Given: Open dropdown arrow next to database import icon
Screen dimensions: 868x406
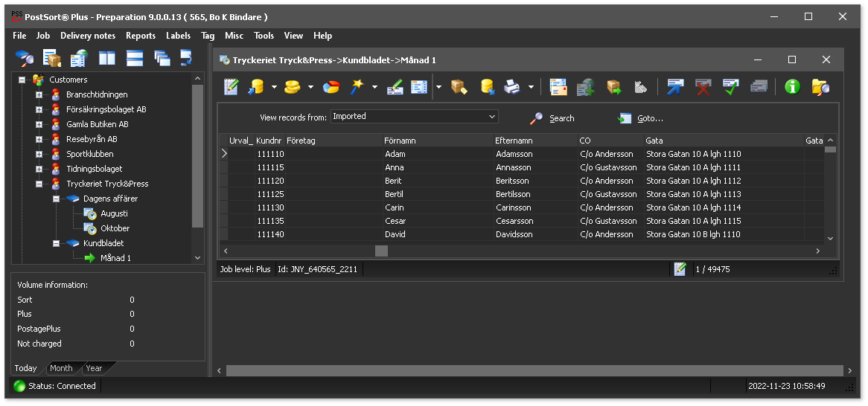Looking at the screenshot, I should point(274,87).
